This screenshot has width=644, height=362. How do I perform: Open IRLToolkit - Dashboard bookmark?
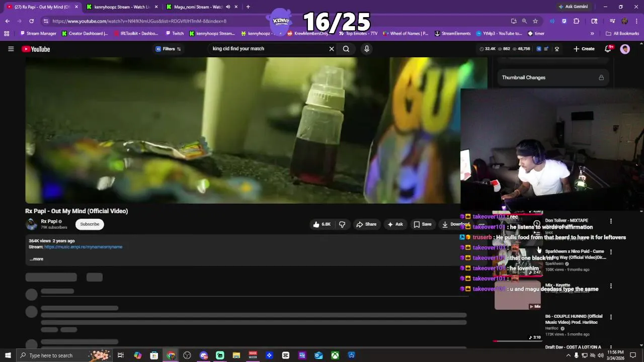pos(136,34)
